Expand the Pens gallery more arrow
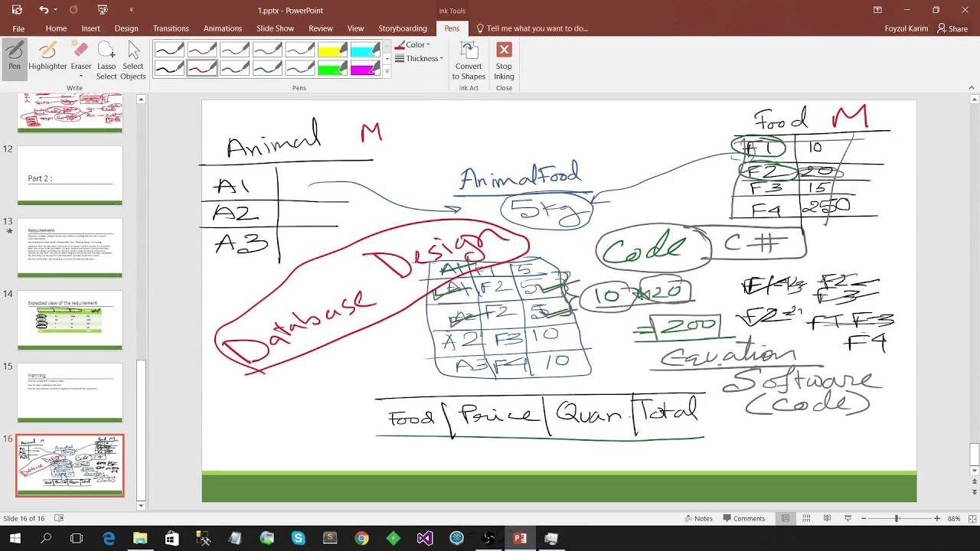 [387, 72]
